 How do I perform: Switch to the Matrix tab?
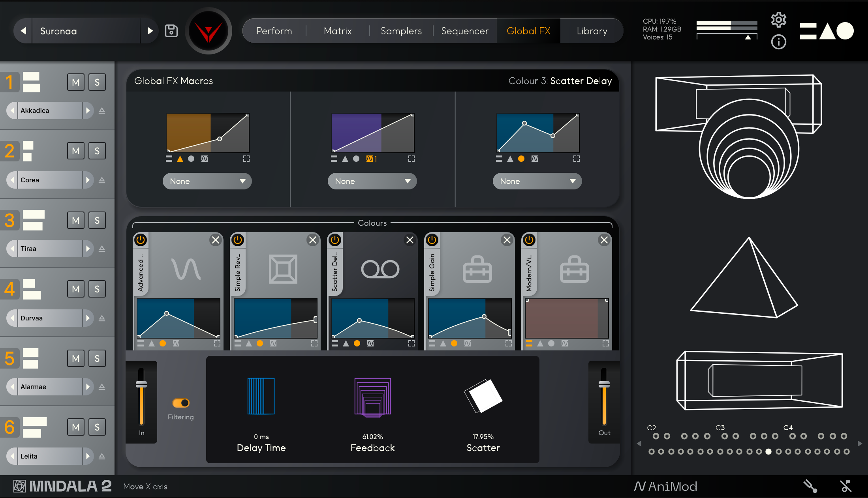tap(338, 31)
